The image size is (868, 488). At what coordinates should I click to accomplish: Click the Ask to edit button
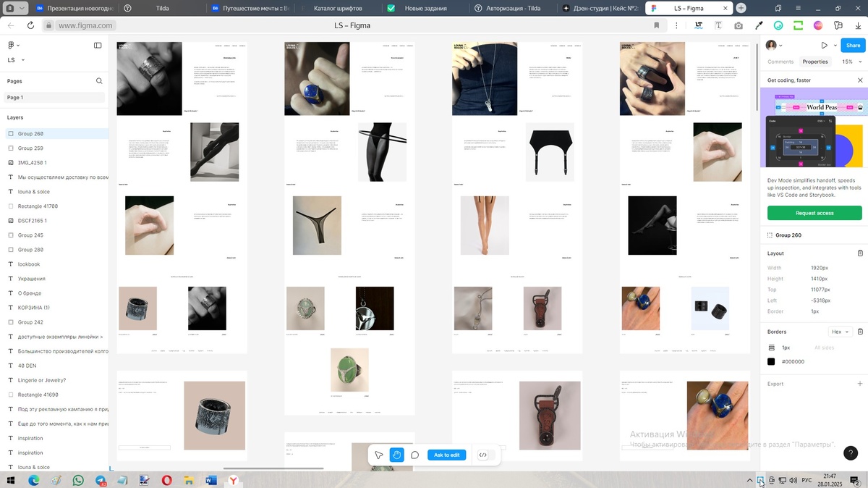tap(446, 455)
